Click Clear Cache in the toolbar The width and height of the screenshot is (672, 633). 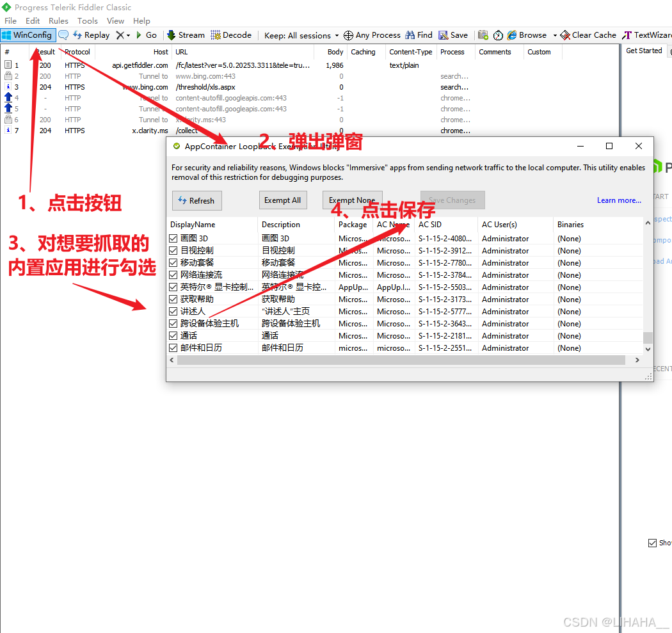tap(588, 35)
